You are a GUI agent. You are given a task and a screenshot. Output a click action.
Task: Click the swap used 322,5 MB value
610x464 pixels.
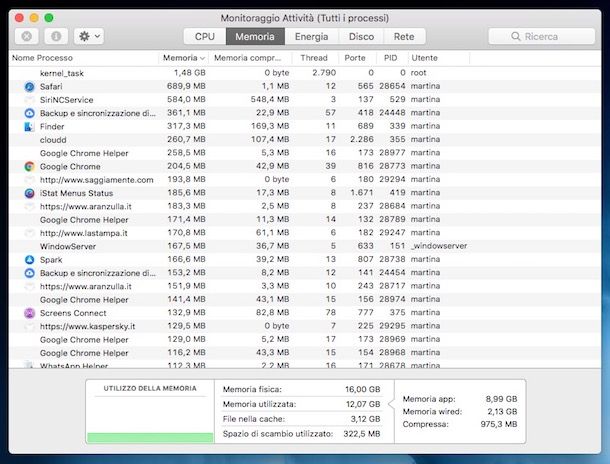[x=361, y=434]
